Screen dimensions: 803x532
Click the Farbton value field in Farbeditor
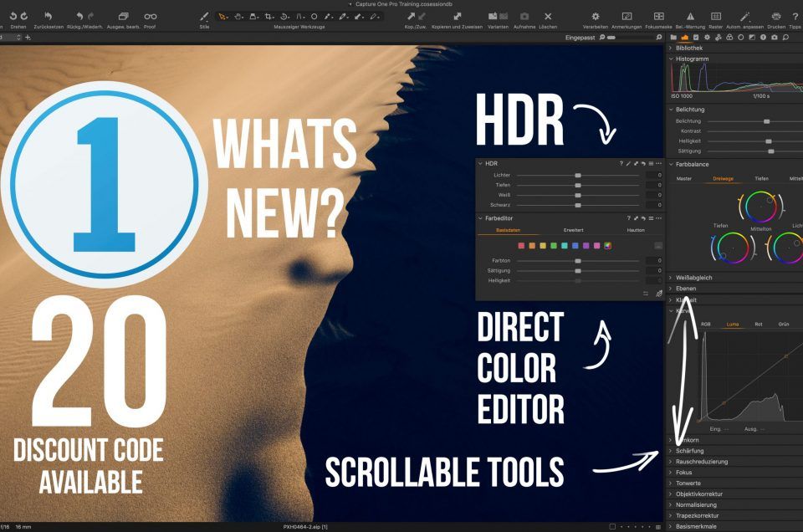pos(654,261)
